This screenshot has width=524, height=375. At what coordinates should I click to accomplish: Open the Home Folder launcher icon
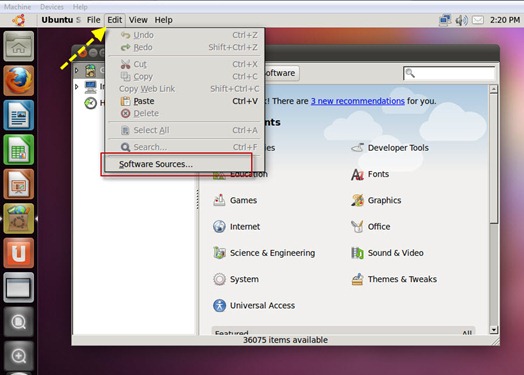point(19,46)
